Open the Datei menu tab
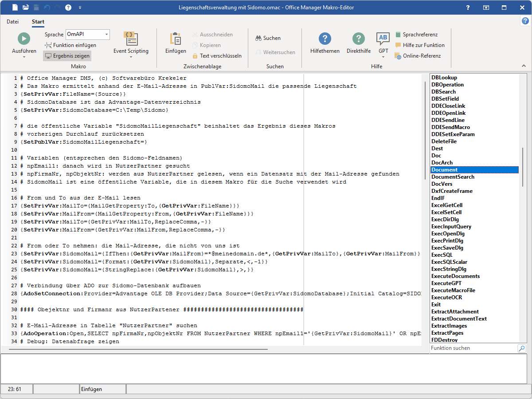 click(x=13, y=22)
